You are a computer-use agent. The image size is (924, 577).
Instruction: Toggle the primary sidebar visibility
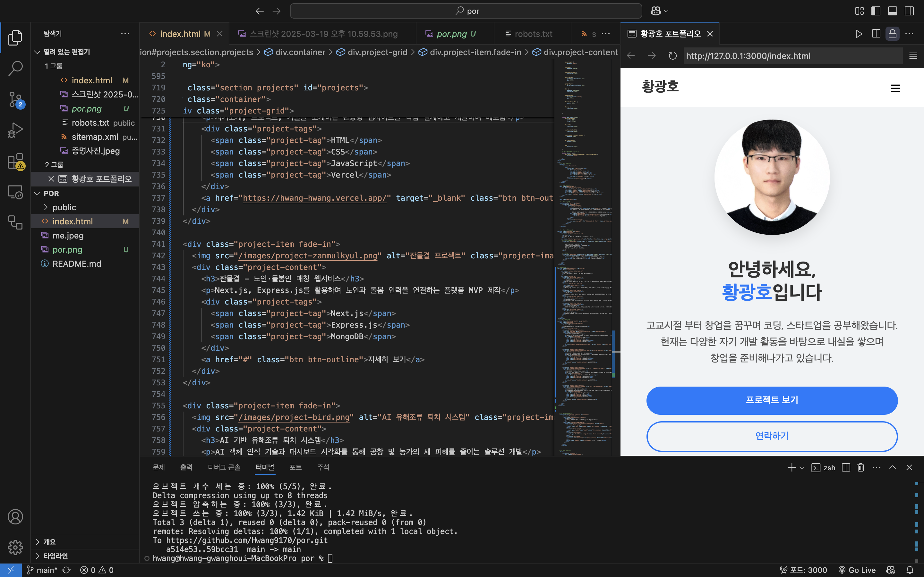(875, 11)
